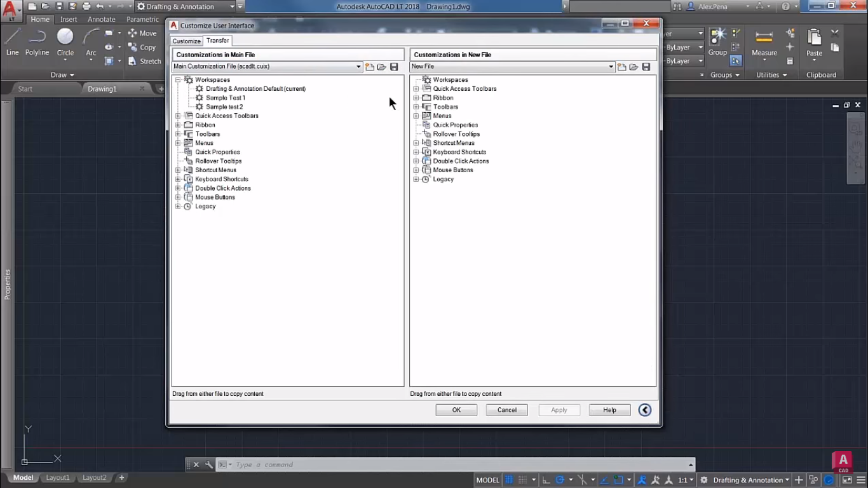Screen dimensions: 868x488
Task: Click the Open file icon in quick access toolbar
Action: pyautogui.click(x=46, y=6)
